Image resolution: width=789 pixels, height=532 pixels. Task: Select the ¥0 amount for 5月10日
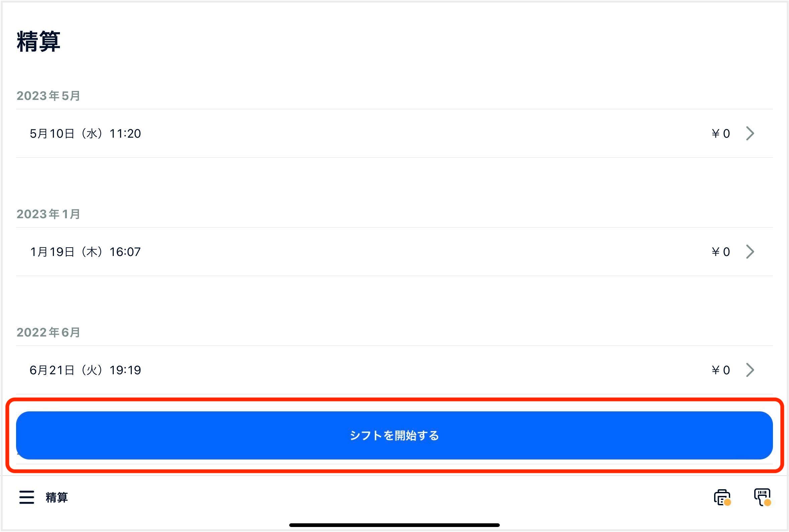click(721, 134)
